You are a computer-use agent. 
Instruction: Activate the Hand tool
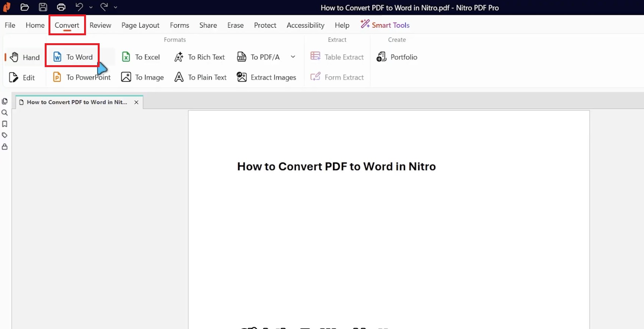coord(25,57)
